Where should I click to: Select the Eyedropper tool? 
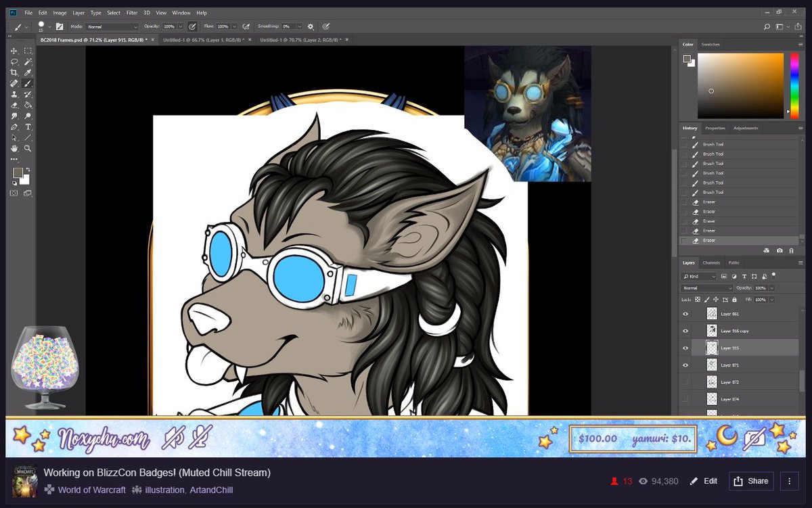(28, 72)
